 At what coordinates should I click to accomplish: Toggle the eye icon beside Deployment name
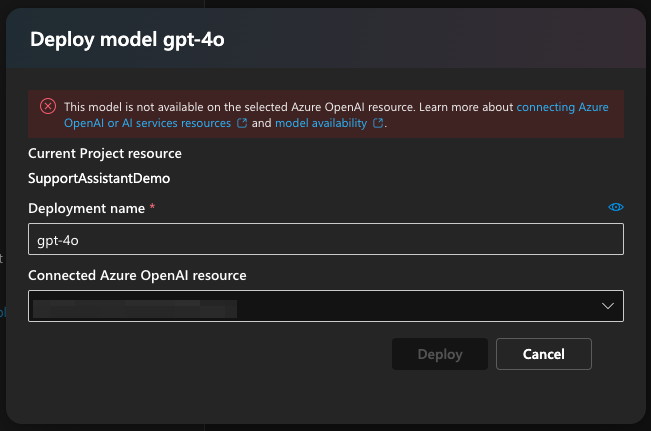pos(616,207)
